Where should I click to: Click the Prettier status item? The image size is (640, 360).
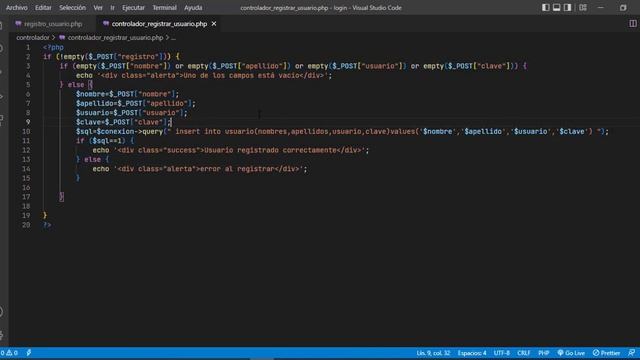coord(606,353)
